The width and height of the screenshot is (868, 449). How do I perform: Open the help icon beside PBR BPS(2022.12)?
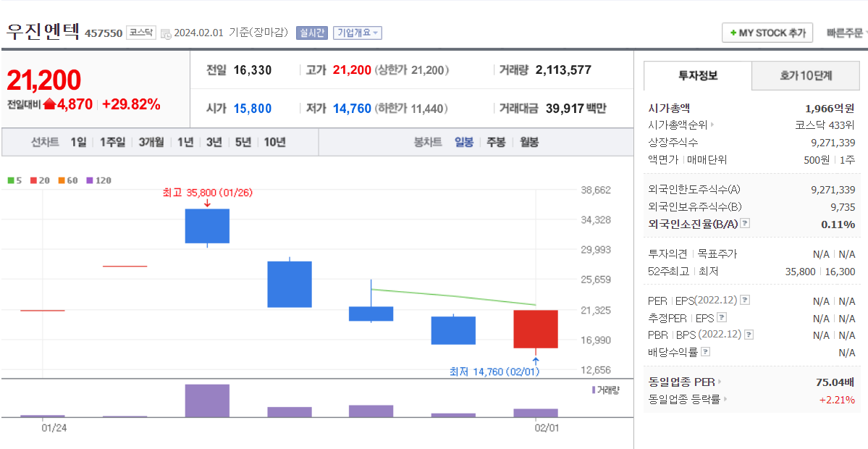[749, 335]
